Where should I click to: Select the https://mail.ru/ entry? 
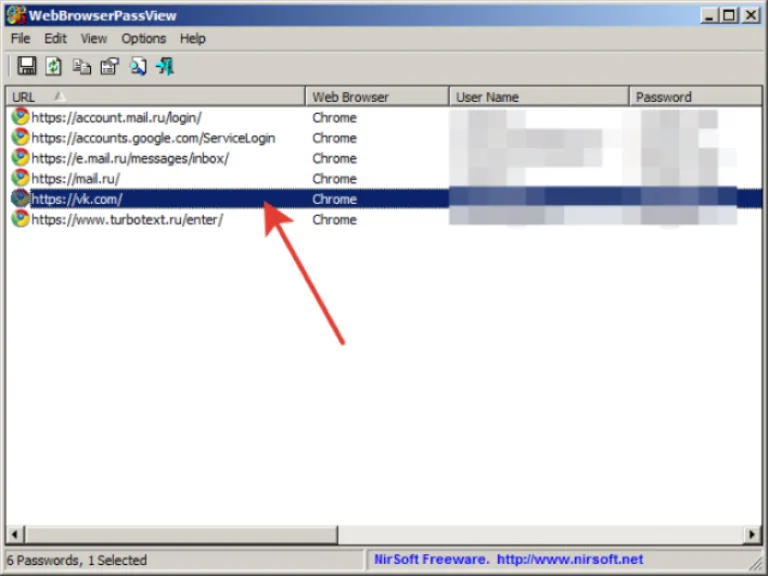pyautogui.click(x=75, y=179)
